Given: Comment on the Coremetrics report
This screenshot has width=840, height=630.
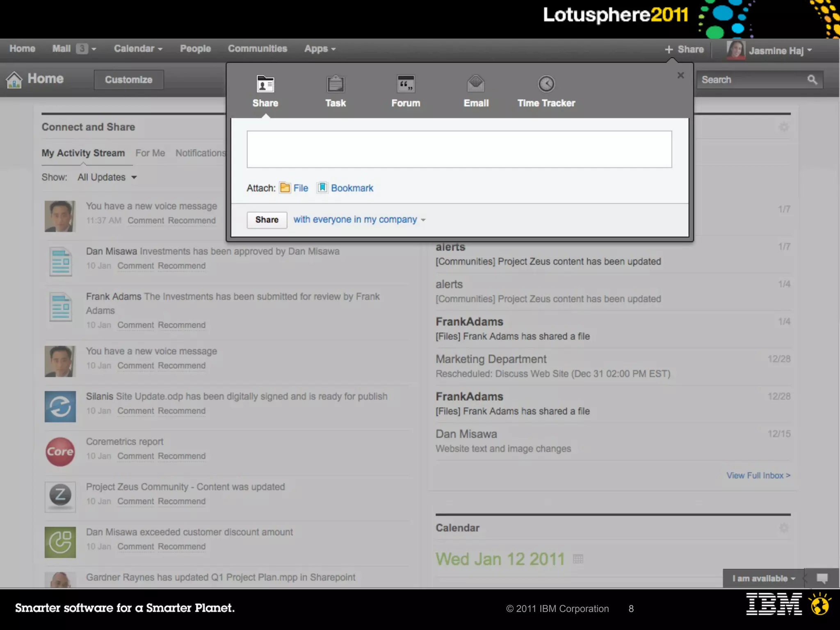Looking at the screenshot, I should 135,456.
